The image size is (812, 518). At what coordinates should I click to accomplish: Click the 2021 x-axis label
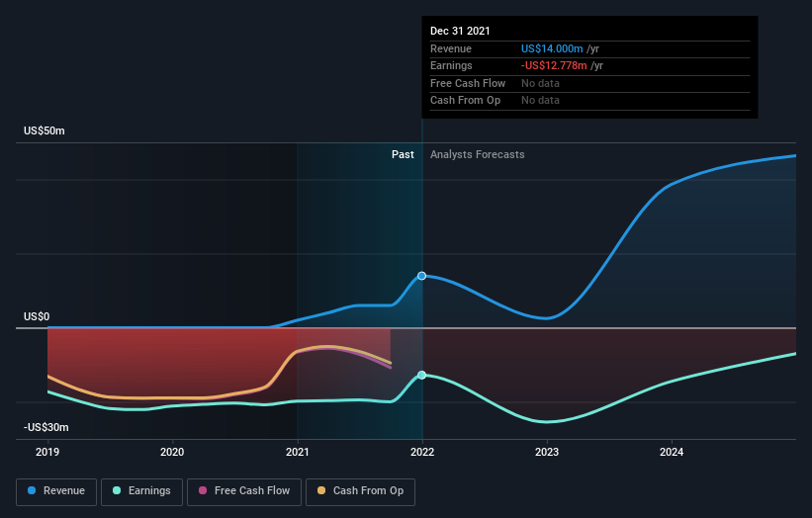point(298,453)
